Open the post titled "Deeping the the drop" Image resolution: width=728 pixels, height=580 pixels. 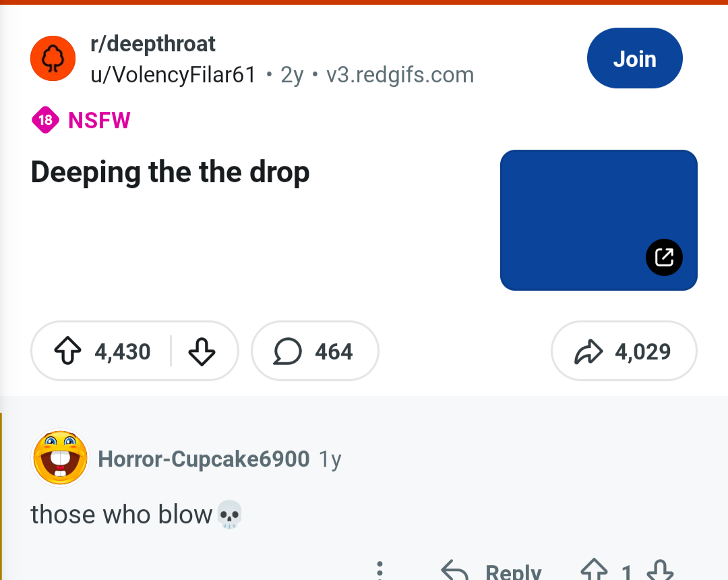click(x=170, y=173)
